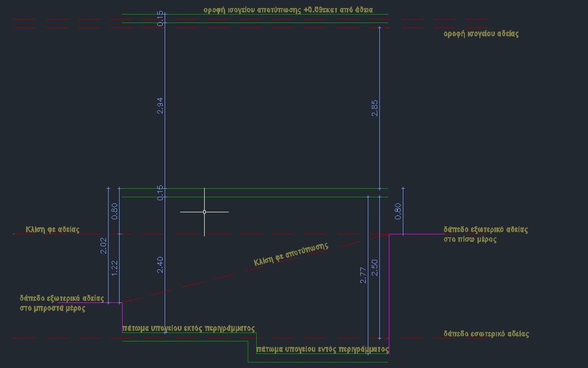Click the 2.77 dimension value

[363, 275]
